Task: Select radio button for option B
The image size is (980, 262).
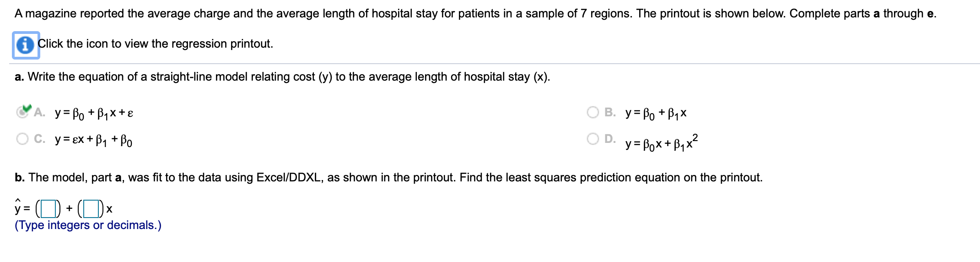Action: pyautogui.click(x=593, y=112)
